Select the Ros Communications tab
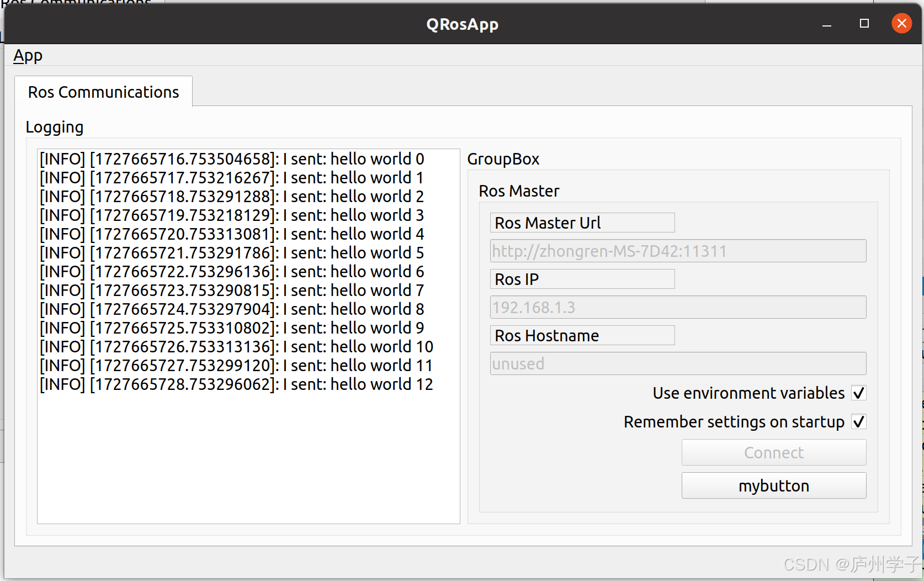This screenshot has height=581, width=924. point(104,92)
